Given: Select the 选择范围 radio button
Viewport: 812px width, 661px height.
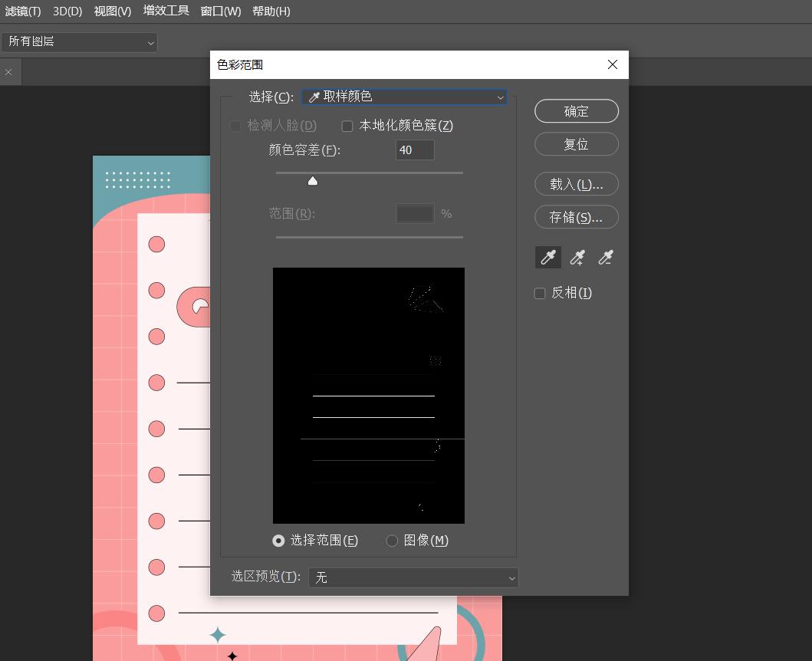Looking at the screenshot, I should tap(278, 541).
